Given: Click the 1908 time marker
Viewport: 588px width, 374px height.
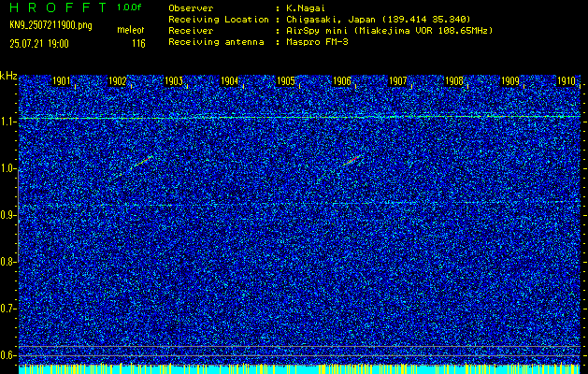Looking at the screenshot, I should click(x=454, y=81).
